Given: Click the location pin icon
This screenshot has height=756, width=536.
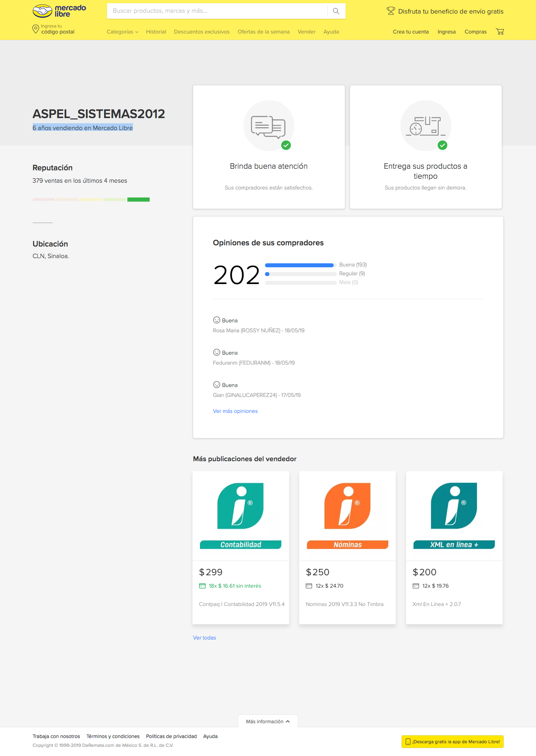Looking at the screenshot, I should pyautogui.click(x=36, y=29).
